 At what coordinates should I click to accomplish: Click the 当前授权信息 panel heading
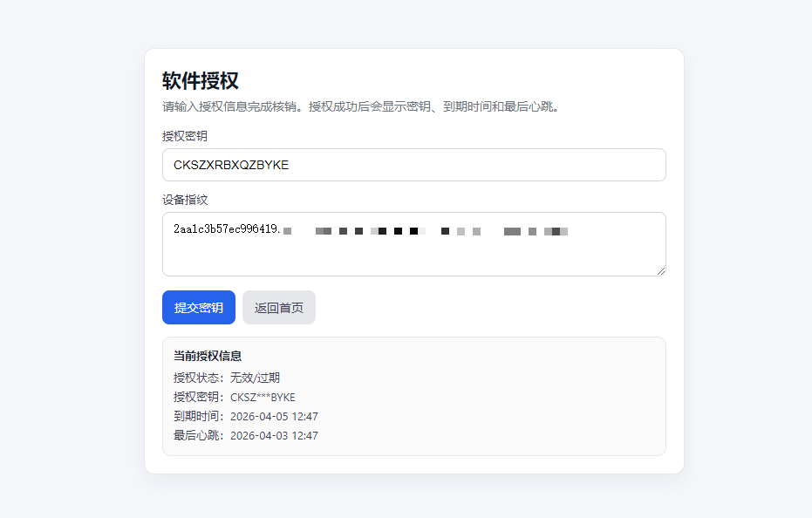[208, 356]
